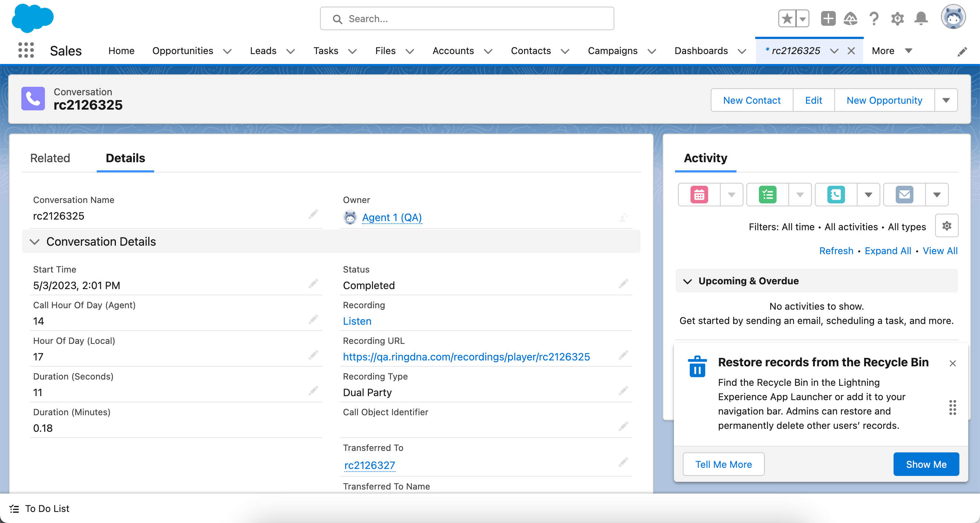This screenshot has height=523, width=980.
Task: Click the Log a Call phone icon
Action: pos(836,195)
